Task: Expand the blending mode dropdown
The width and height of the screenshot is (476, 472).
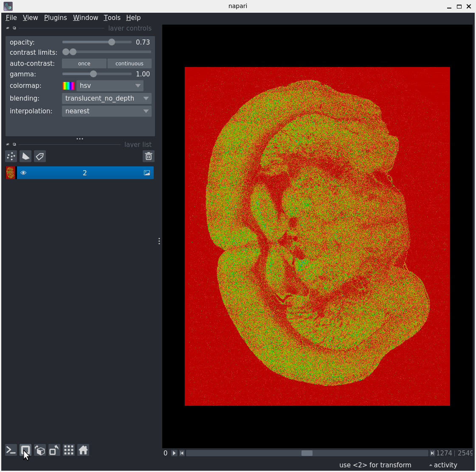Action: 107,98
